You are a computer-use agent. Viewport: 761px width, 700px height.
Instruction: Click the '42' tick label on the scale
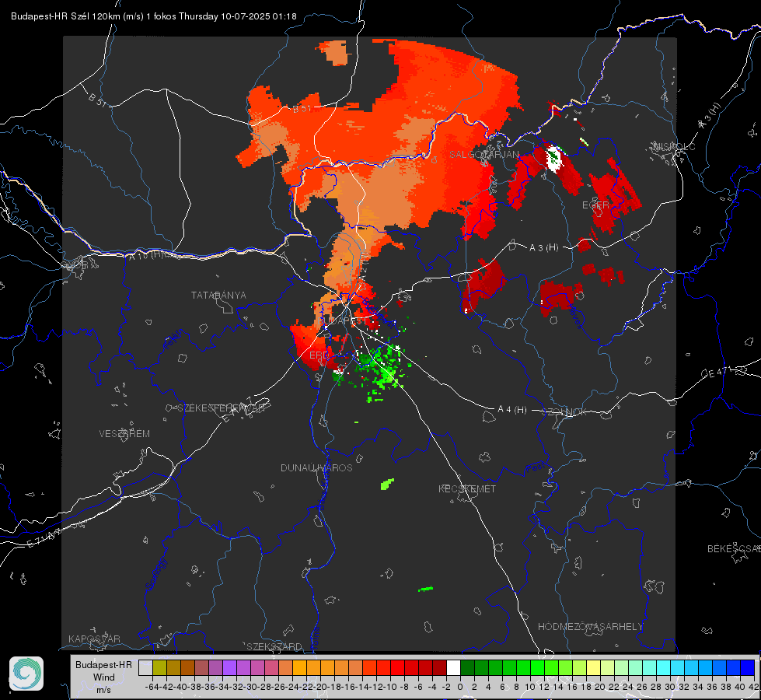pyautogui.click(x=753, y=687)
